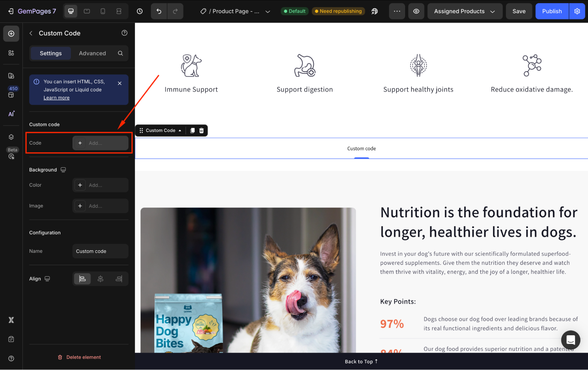Click the Publish button
Viewport: 588px width, 370px height.
552,11
